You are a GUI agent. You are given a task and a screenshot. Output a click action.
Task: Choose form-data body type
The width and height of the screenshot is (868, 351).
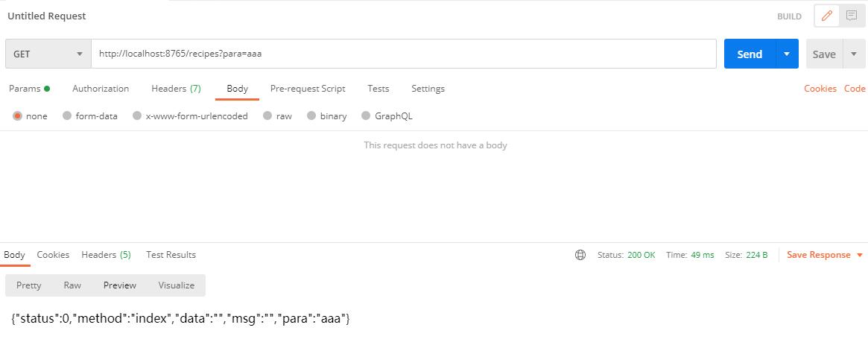67,116
